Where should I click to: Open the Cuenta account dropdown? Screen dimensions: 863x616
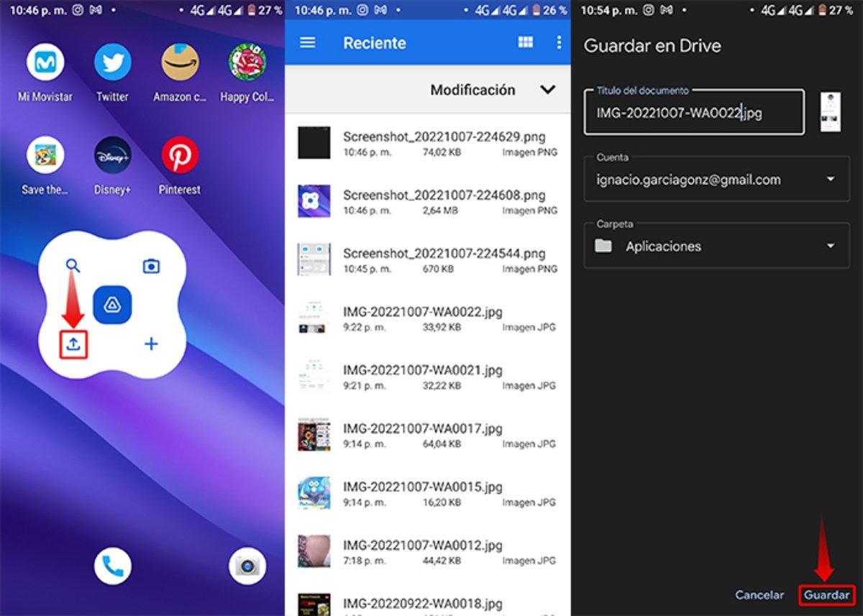[x=716, y=180]
